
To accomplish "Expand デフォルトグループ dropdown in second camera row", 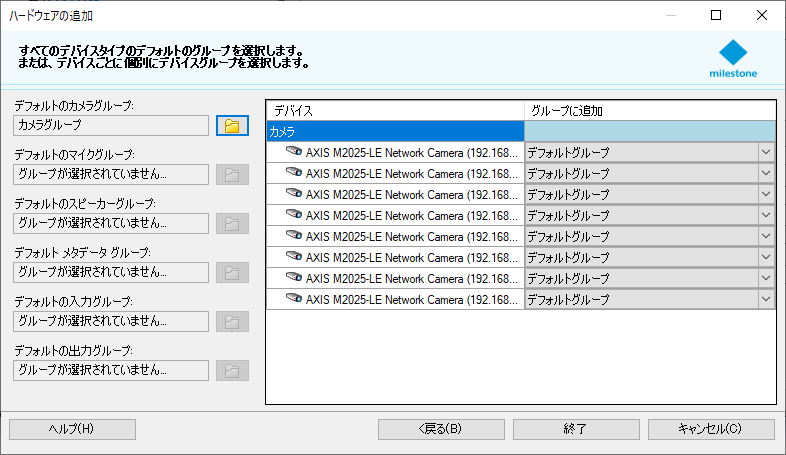I will coord(765,173).
